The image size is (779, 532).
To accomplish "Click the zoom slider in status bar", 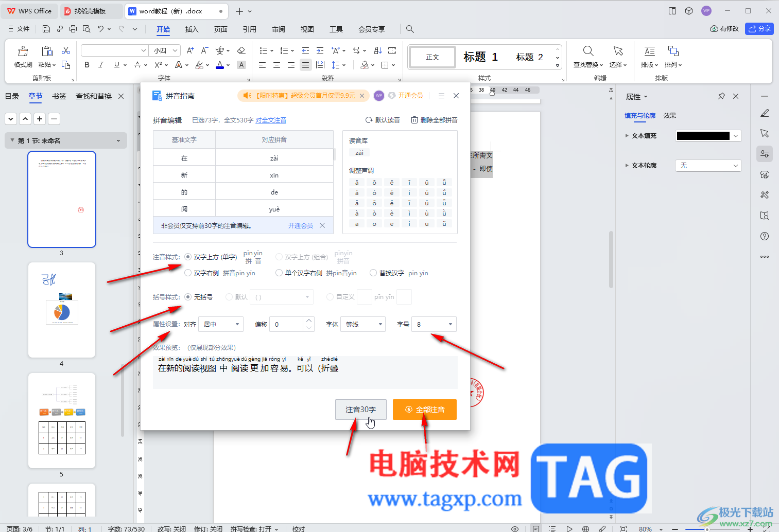I will tap(707, 529).
